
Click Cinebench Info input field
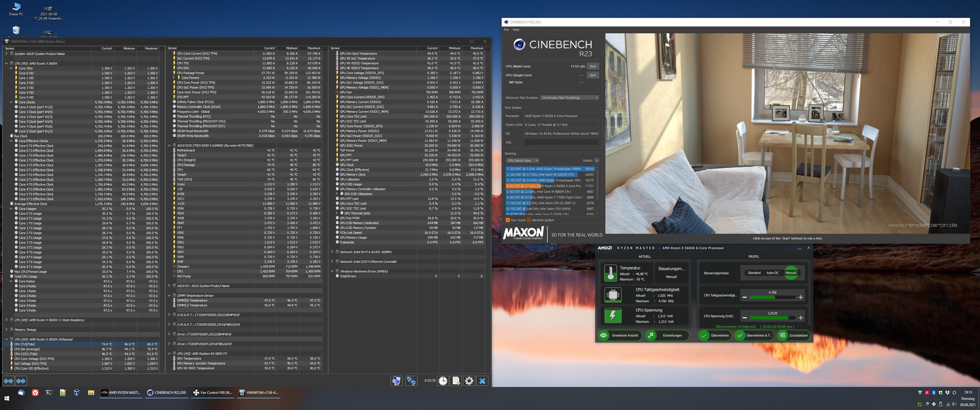[562, 143]
